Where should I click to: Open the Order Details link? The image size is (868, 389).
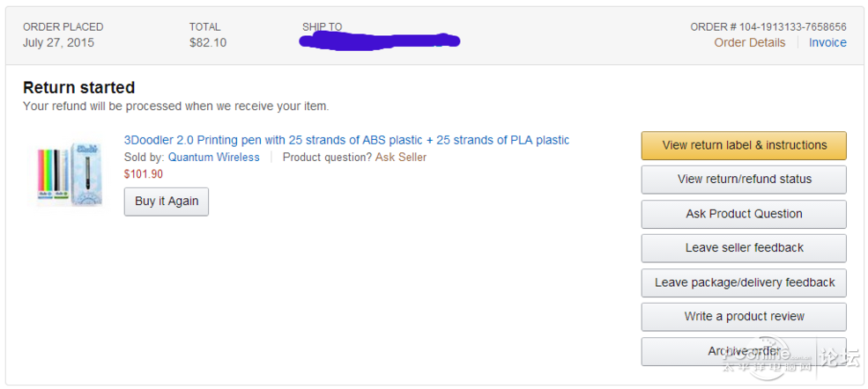(750, 42)
